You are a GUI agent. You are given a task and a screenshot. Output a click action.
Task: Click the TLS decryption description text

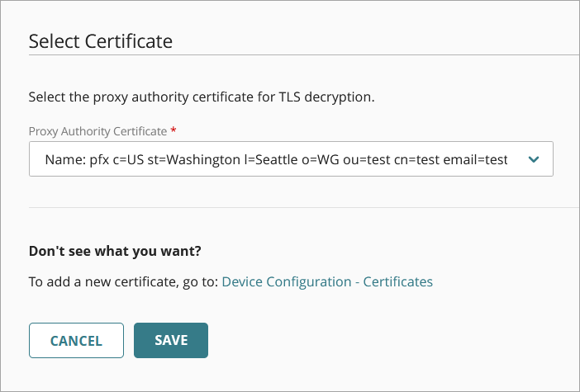(202, 97)
